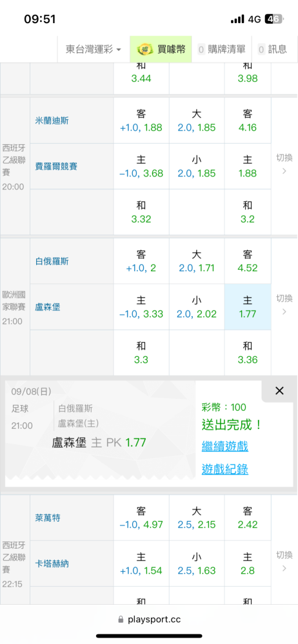Viewport: 298px width, 644px height.
Task: Deselect highlighted 主 1.77 盧森堡 cell
Action: (248, 307)
